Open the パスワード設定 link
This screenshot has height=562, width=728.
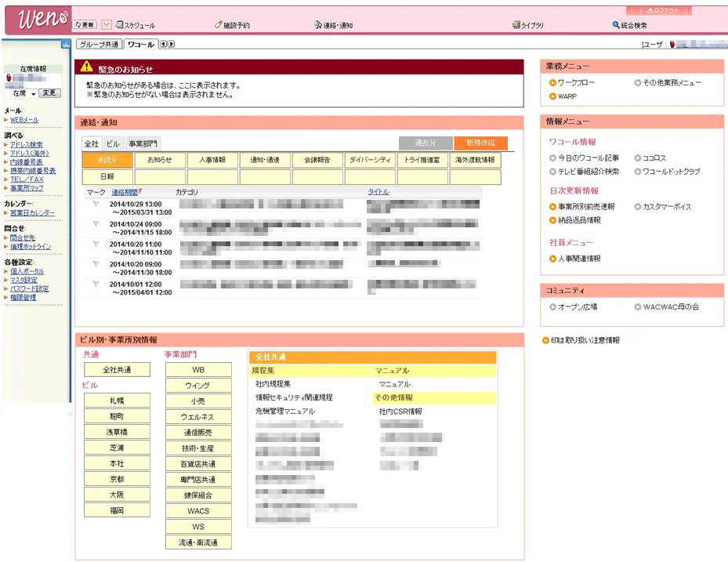(29, 288)
